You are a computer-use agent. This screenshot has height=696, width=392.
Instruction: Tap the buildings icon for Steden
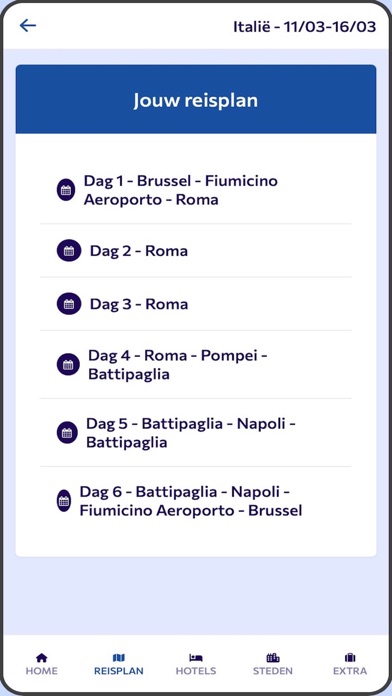coord(273,658)
